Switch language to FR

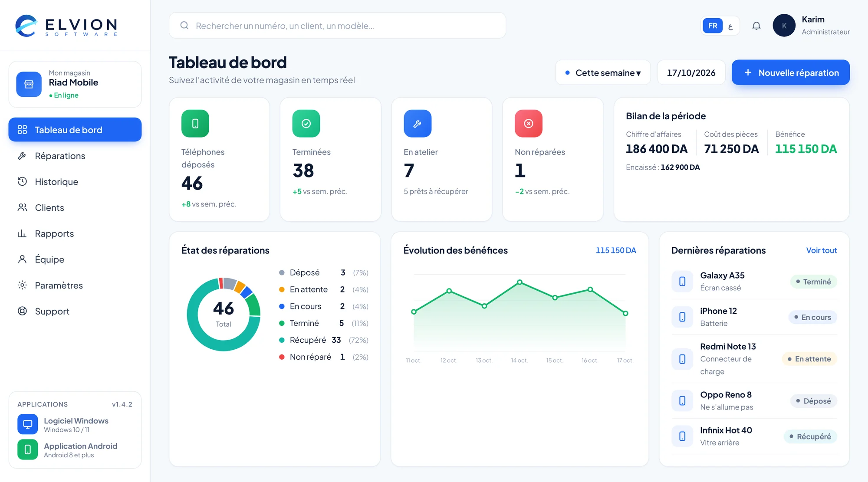[713, 26]
